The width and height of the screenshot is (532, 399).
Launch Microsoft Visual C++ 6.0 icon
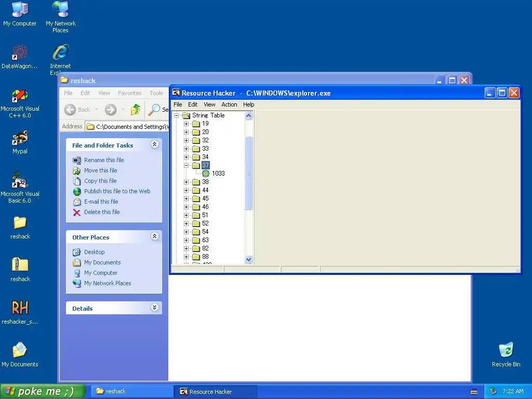click(20, 103)
